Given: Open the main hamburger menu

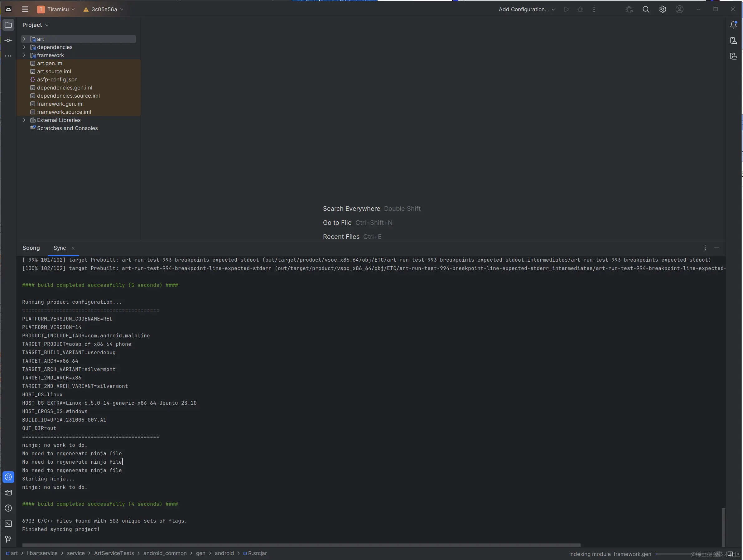Looking at the screenshot, I should pyautogui.click(x=25, y=9).
